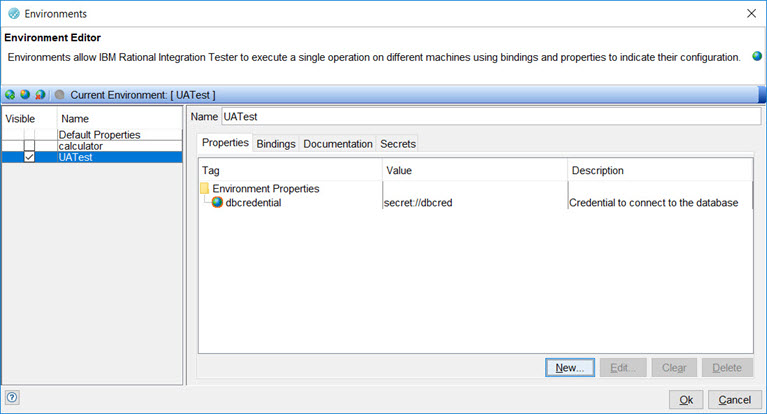The height and width of the screenshot is (414, 767).
Task: Open the Documentation tab
Action: 338,144
